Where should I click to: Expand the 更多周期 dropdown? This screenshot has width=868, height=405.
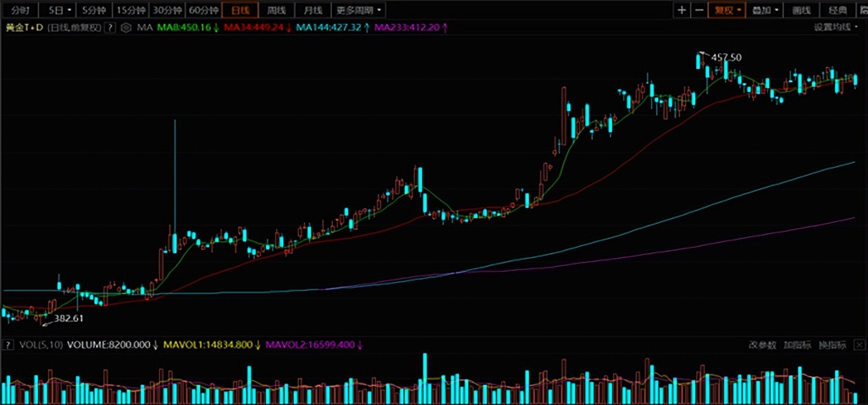(359, 10)
